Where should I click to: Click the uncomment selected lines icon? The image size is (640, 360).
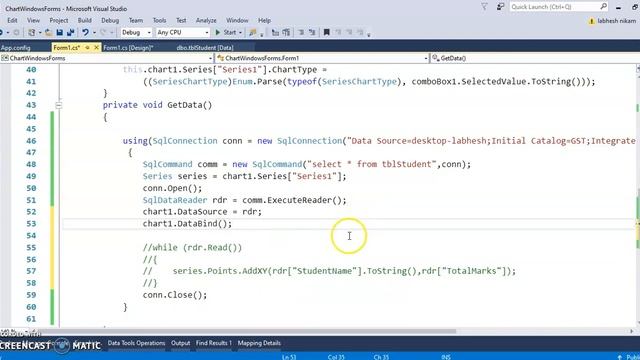click(x=312, y=32)
